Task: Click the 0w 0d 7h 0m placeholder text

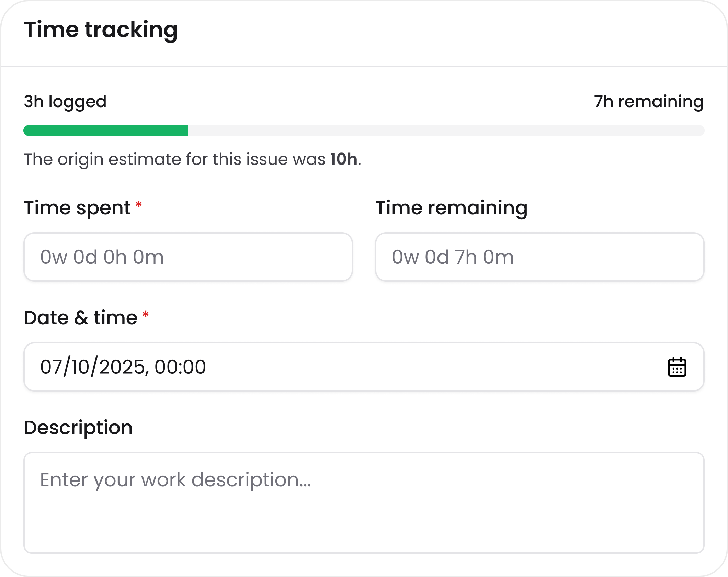Action: (453, 256)
